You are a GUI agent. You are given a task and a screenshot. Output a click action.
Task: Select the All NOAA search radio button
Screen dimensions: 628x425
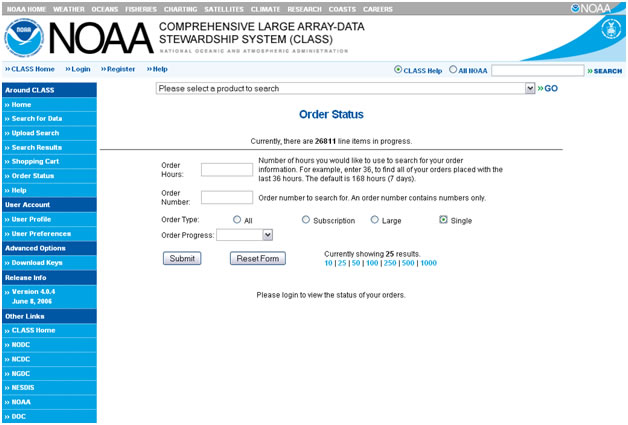[x=453, y=69]
